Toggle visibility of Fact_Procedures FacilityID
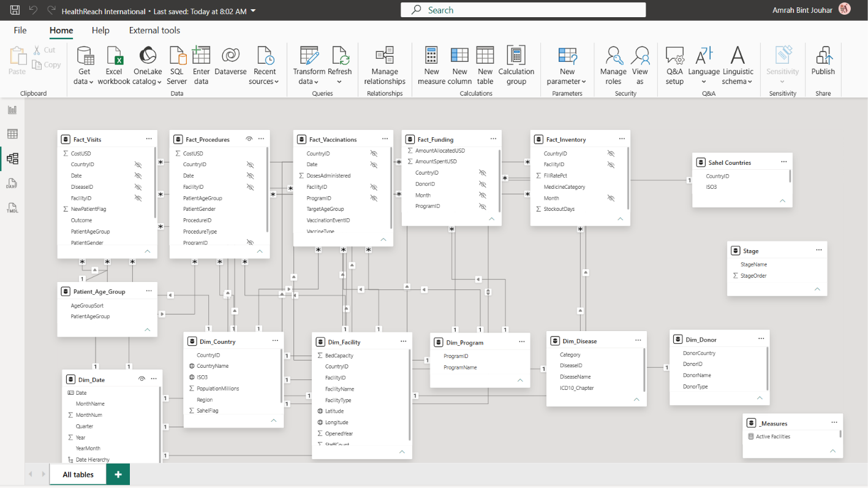This screenshot has width=868, height=488. [x=250, y=187]
